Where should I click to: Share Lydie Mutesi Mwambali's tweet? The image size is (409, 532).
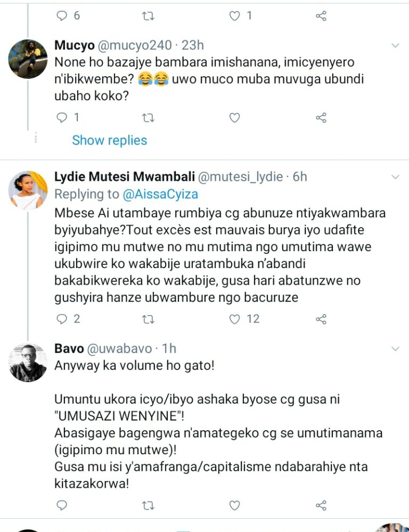point(321,319)
